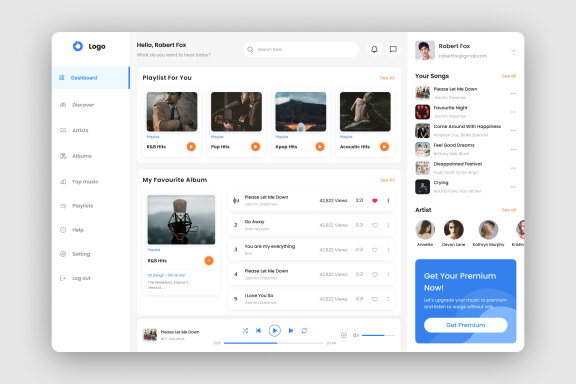Seek on the song progress bar
Screen dimensions: 576x384
[274, 343]
